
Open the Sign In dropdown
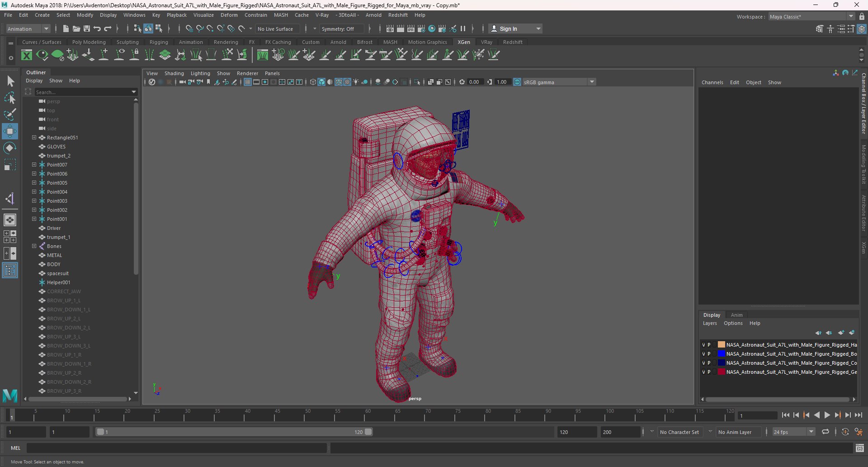click(x=516, y=29)
